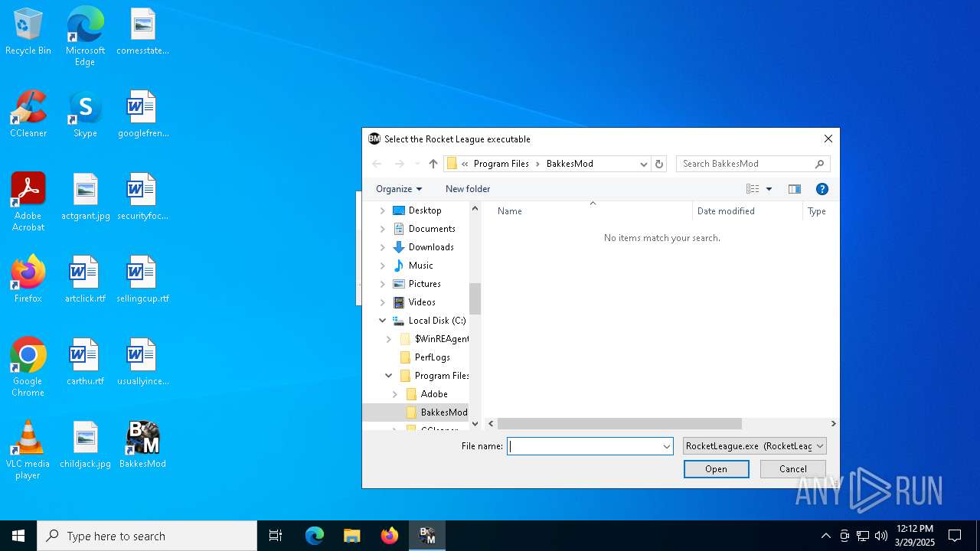Select the artclick.rtf file icon

[85, 280]
